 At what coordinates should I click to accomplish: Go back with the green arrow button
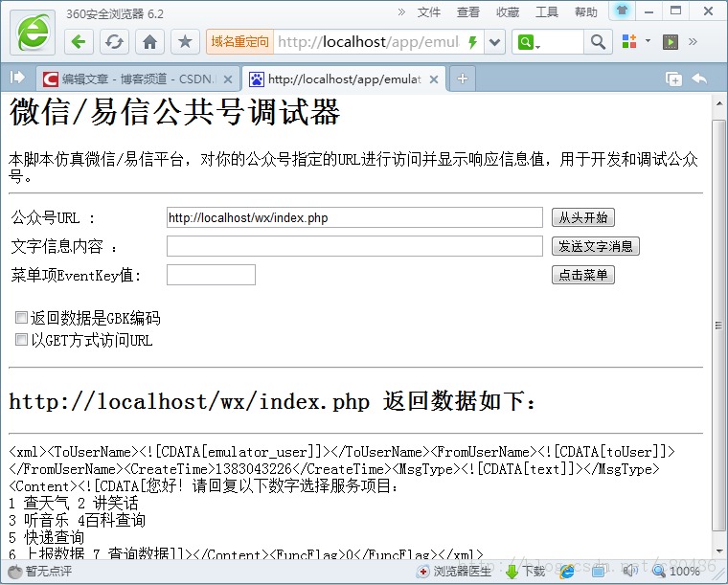coord(79,42)
